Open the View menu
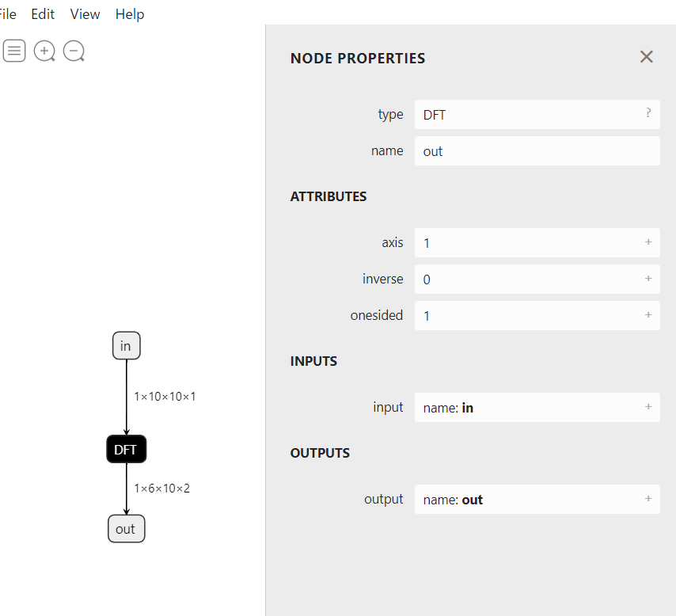676x616 pixels. tap(85, 13)
